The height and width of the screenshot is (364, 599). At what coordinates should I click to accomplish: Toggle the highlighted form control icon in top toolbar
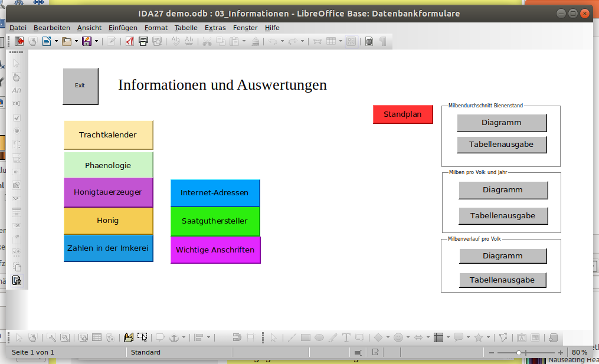[351, 41]
